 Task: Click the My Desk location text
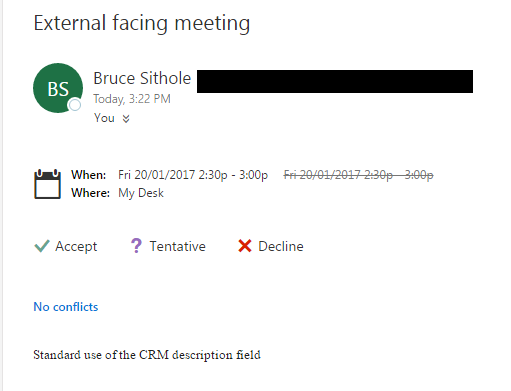(x=141, y=193)
